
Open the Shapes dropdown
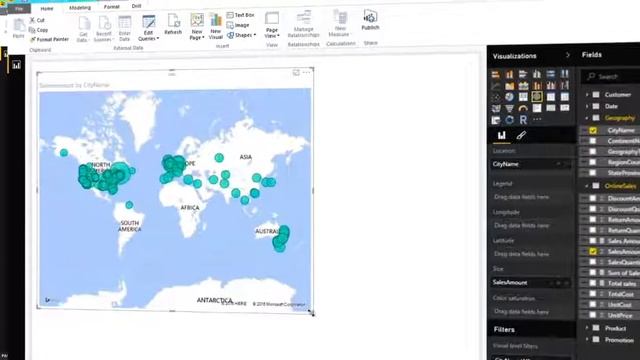241,36
